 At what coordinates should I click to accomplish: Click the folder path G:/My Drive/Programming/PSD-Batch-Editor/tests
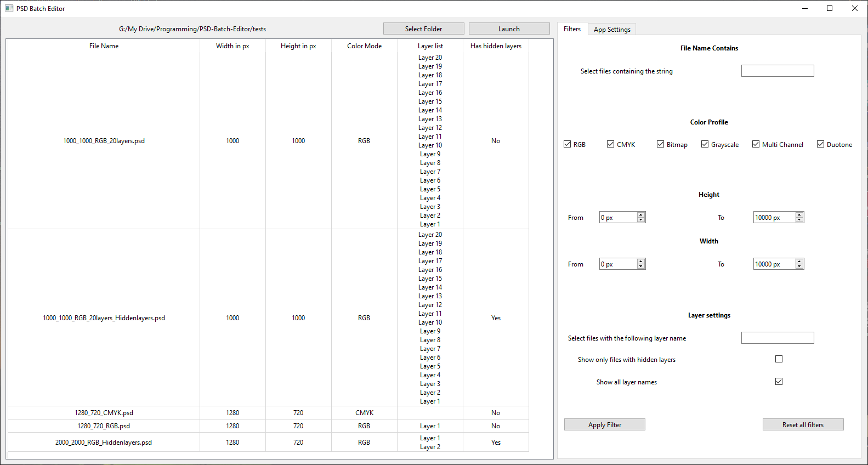click(192, 29)
